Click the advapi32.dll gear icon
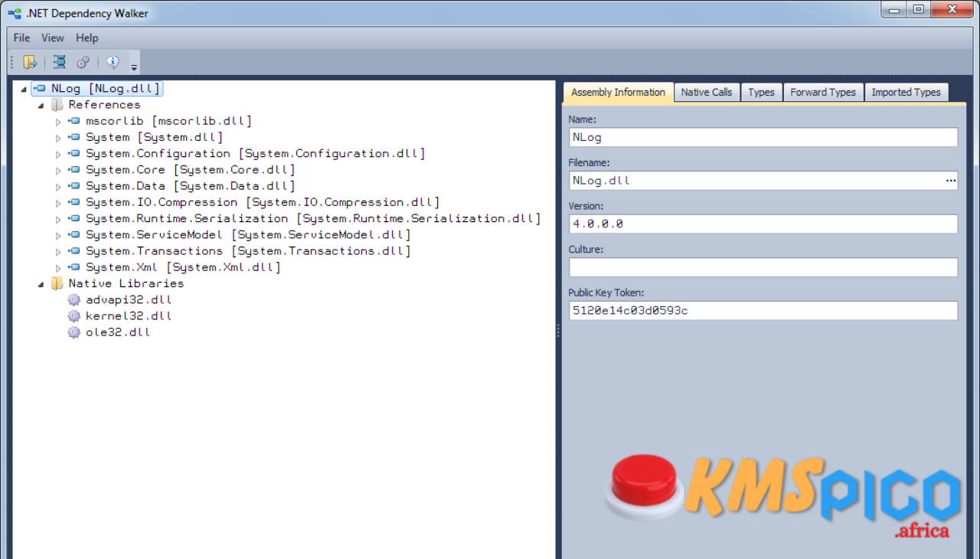 (x=73, y=299)
